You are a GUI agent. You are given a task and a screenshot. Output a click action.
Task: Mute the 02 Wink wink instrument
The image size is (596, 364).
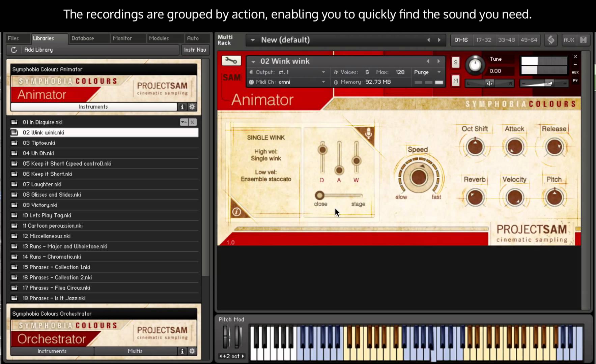click(456, 81)
